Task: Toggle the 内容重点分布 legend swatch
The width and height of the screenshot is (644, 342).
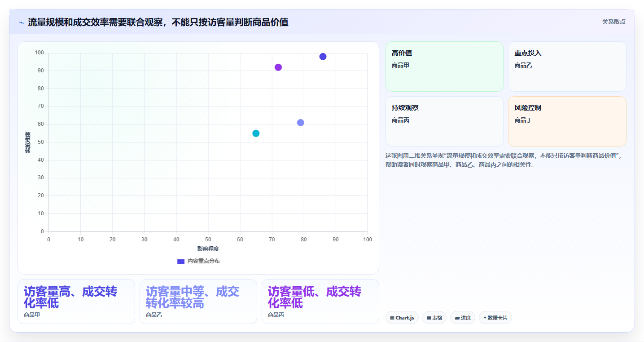Action: pyautogui.click(x=181, y=261)
